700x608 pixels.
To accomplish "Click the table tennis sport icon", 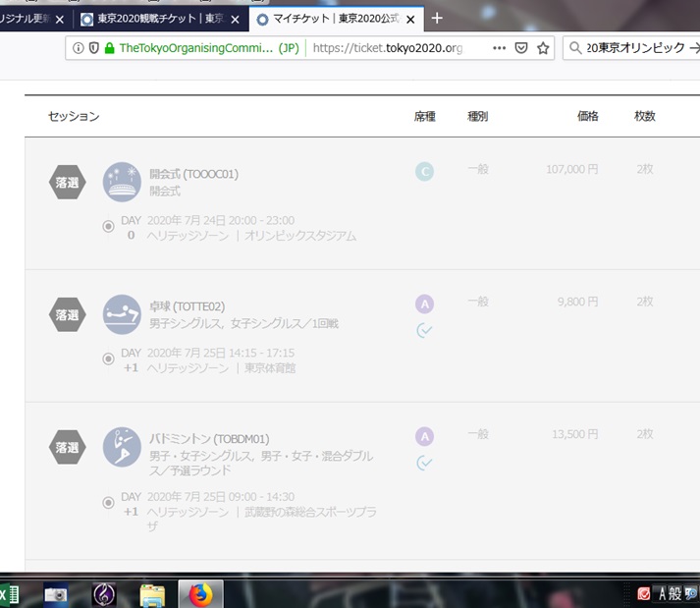I will tap(122, 314).
